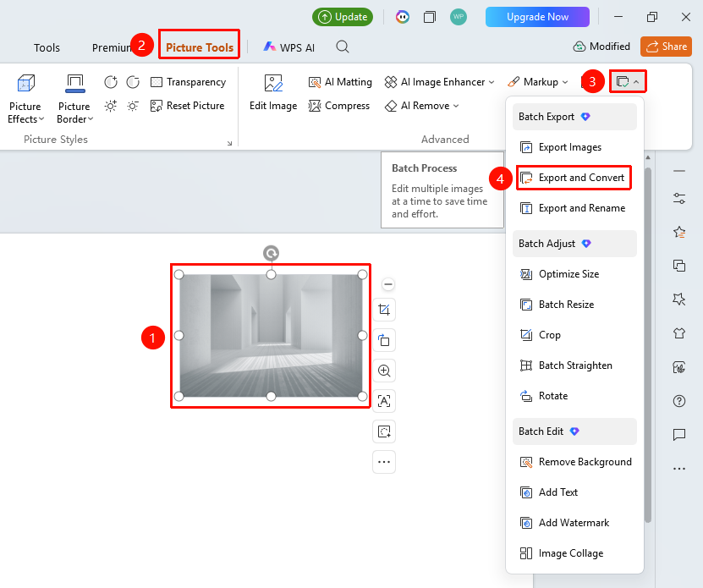Click the Transparency tool

coord(189,82)
